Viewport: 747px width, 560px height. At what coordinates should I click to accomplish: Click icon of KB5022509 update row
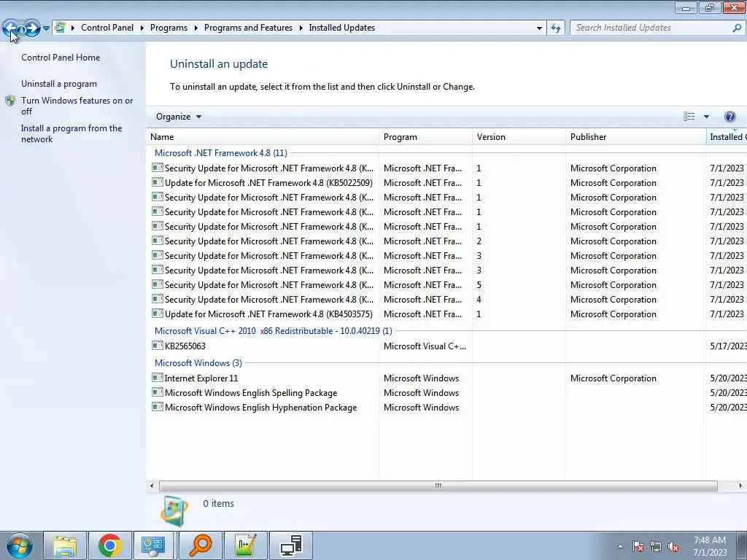click(x=158, y=182)
